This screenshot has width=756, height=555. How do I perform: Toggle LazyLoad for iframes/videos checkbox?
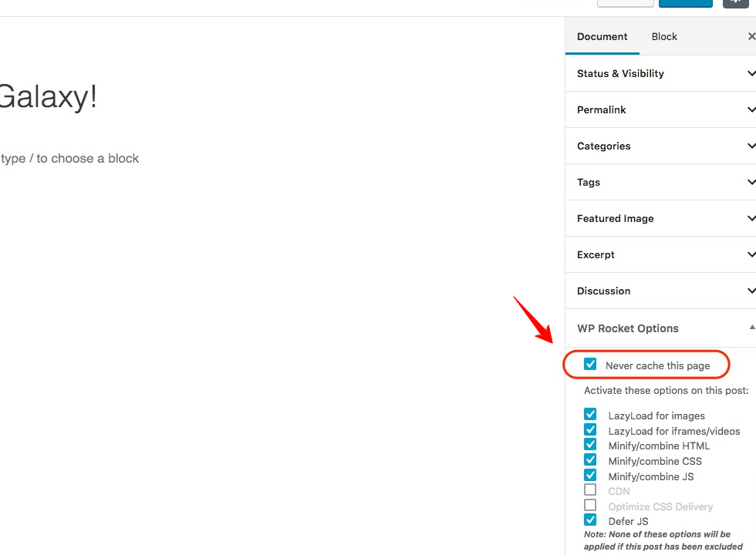tap(590, 429)
